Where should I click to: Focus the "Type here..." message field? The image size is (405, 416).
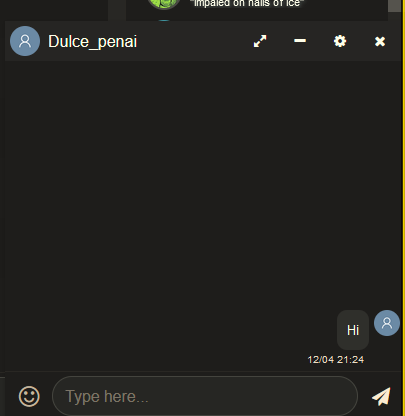(x=205, y=396)
